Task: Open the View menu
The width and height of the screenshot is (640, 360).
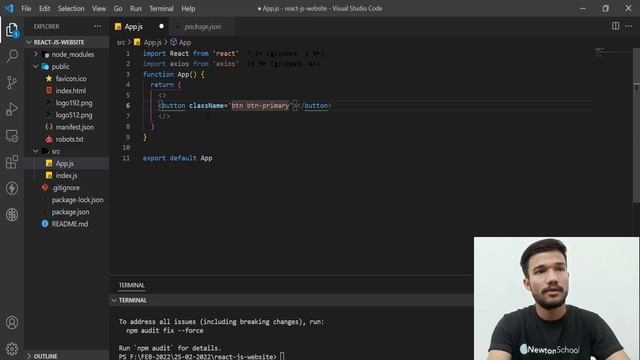Action: click(99, 8)
